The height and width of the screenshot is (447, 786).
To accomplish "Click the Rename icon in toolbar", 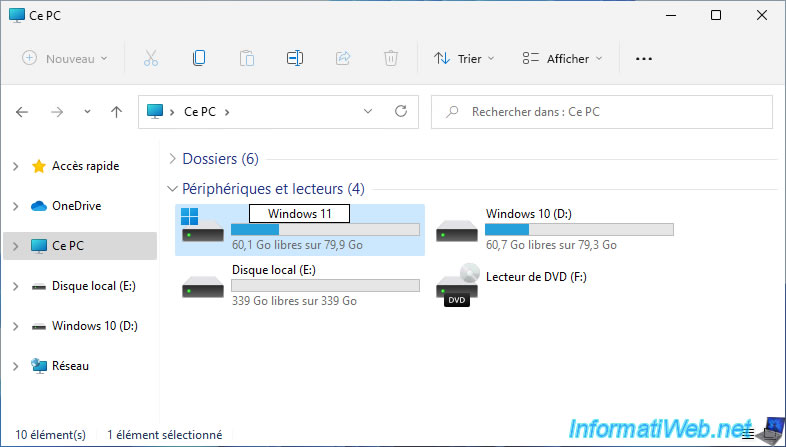I will [295, 59].
